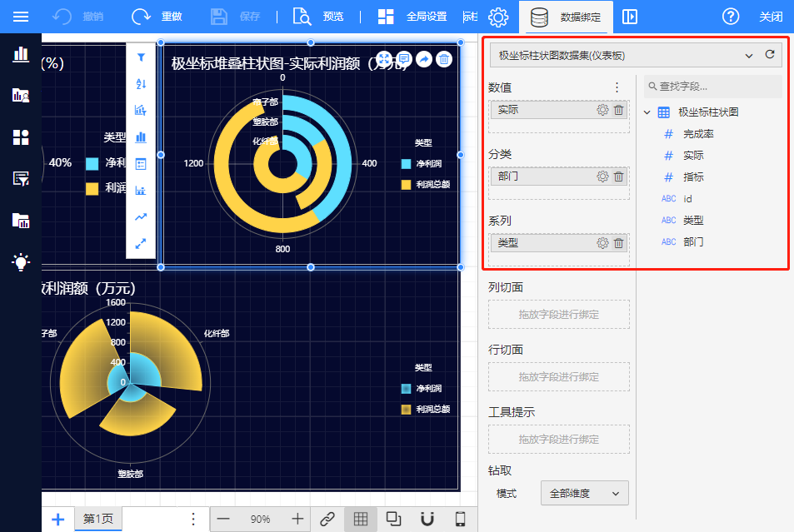This screenshot has height=532, width=794.
Task: Click the 预览 preview button
Action: pos(318,17)
